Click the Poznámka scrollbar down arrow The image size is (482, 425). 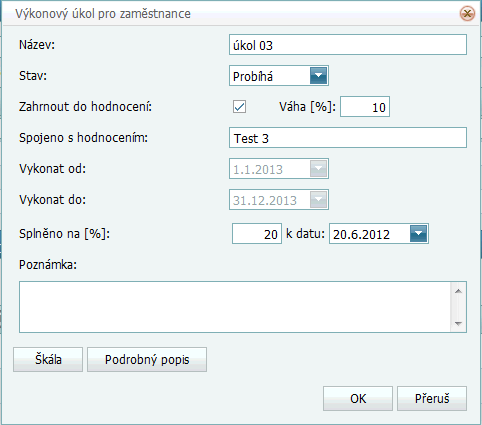coord(458,324)
